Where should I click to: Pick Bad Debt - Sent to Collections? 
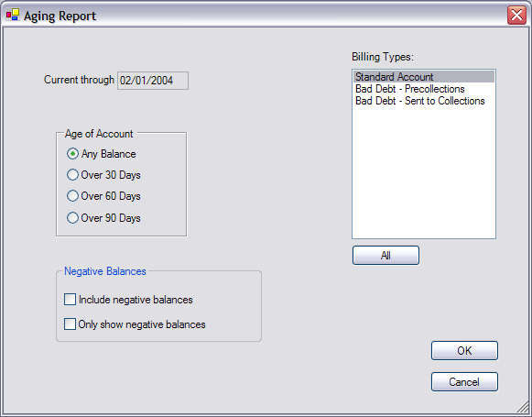tap(424, 101)
